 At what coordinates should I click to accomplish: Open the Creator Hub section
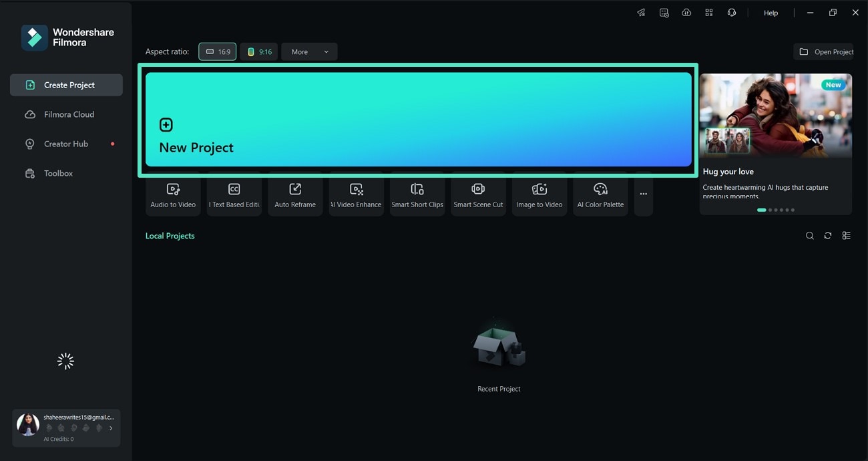click(x=66, y=144)
